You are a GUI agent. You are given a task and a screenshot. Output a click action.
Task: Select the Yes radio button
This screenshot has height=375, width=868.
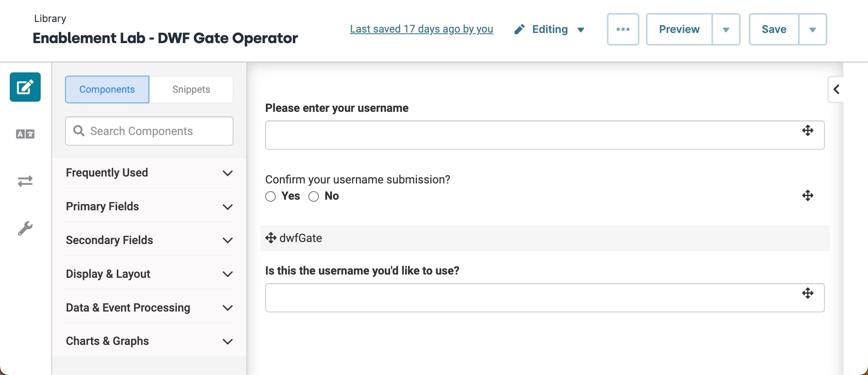pos(270,196)
